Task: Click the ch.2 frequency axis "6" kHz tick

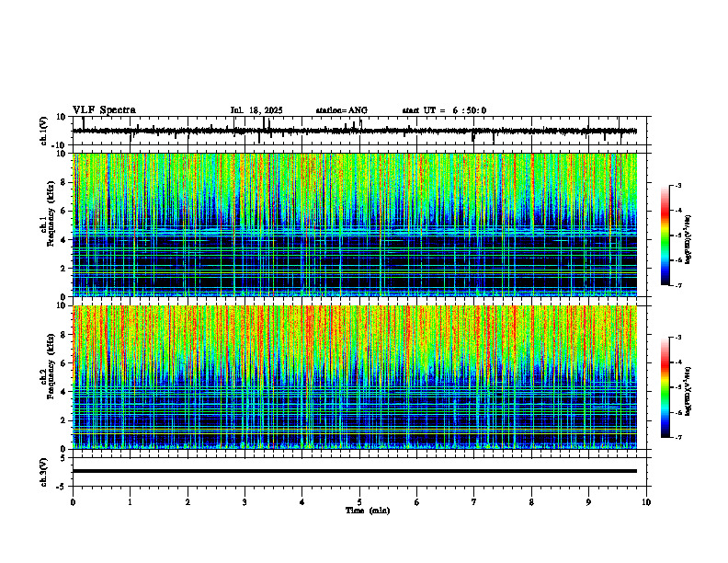Action: tap(63, 363)
